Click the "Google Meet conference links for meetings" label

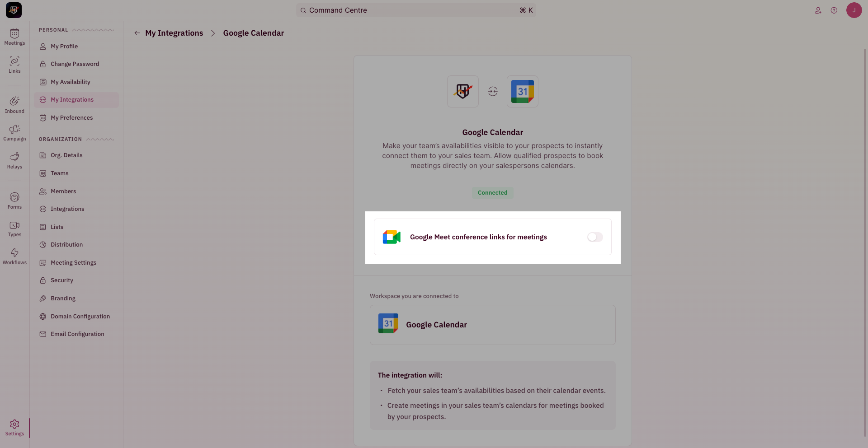(x=478, y=237)
